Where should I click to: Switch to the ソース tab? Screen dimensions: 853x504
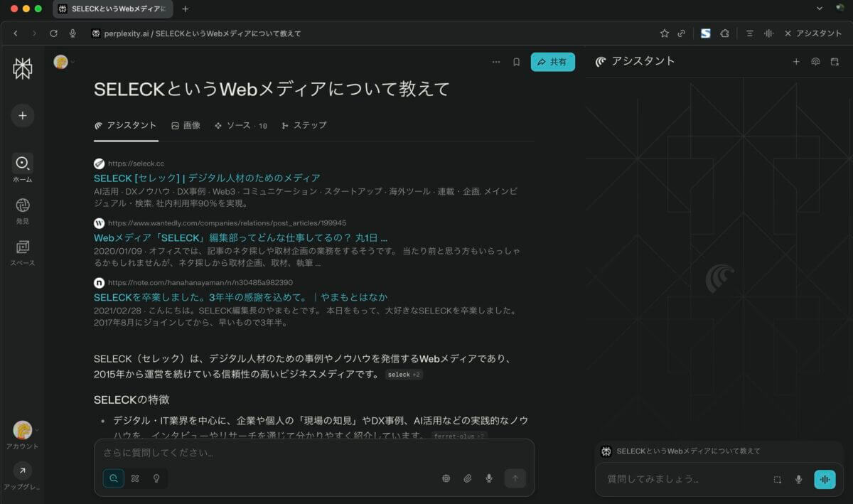point(241,125)
